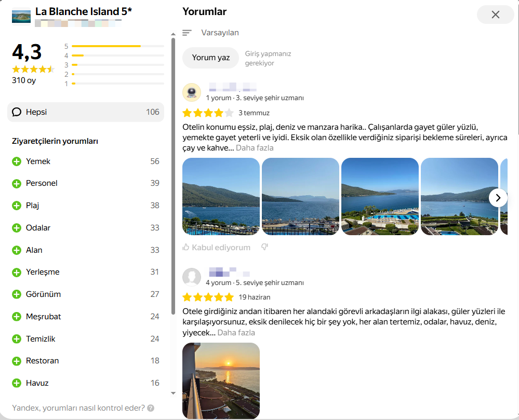Open 'Yandex, yorumları nasıl kontrol eder?' link
Viewport: 519px width, 420px height.
pyautogui.click(x=78, y=408)
